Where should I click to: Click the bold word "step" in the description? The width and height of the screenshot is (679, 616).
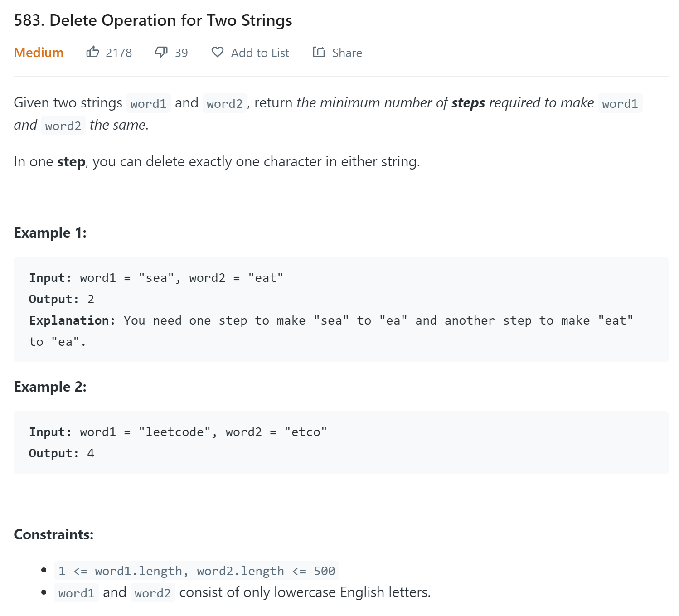coord(71,162)
